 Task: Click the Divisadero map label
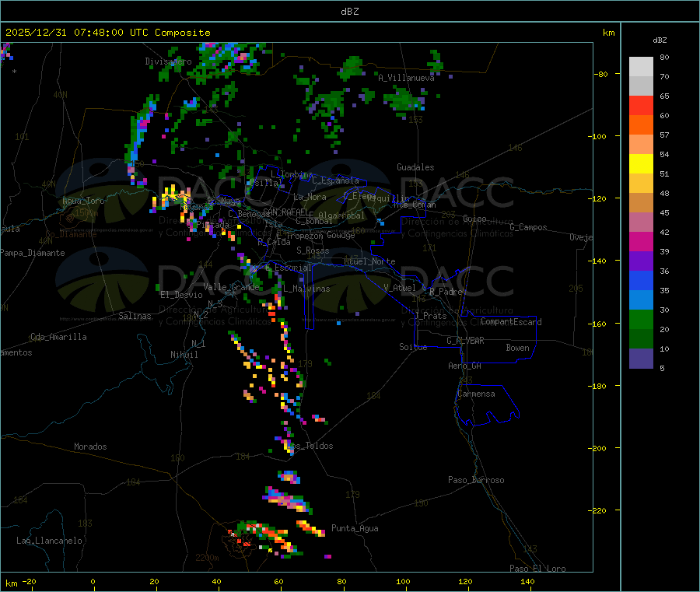tap(168, 61)
